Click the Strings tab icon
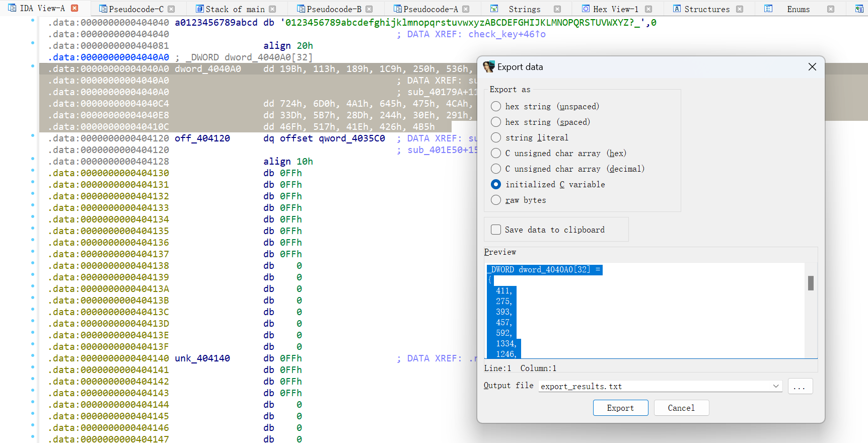Screen dimensions: 868x443 [494, 9]
